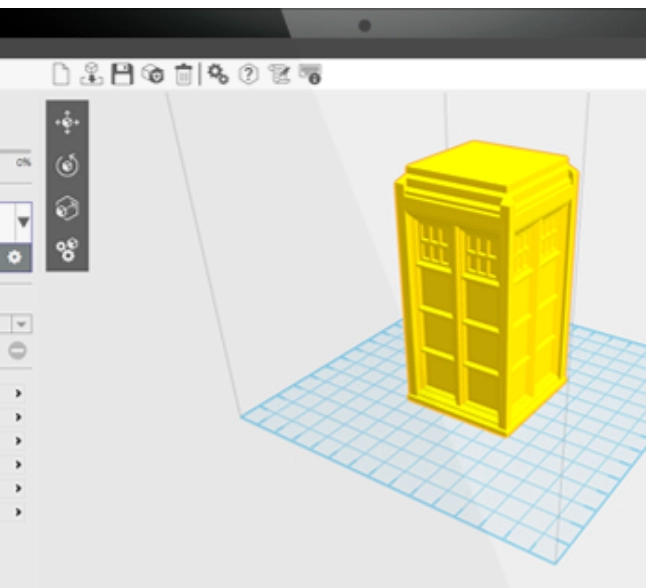Import a 3D model file
This screenshot has width=646, height=588.
(91, 74)
